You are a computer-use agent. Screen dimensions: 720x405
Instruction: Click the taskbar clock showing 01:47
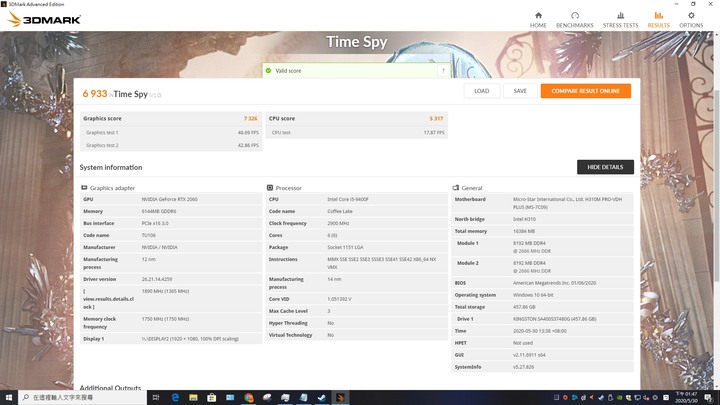point(686,398)
